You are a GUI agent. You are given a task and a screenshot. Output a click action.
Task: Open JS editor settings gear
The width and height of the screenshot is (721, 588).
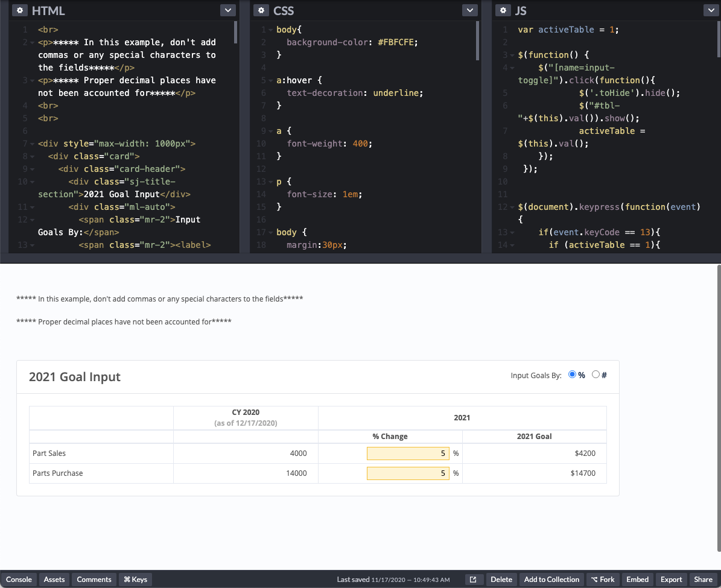(x=503, y=10)
